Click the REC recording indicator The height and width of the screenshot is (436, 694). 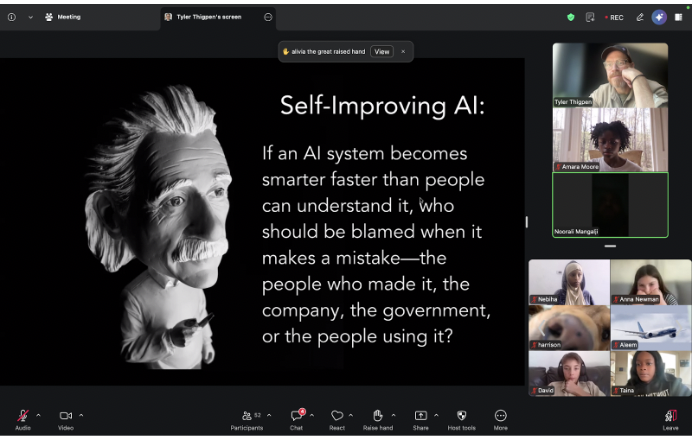coord(614,17)
